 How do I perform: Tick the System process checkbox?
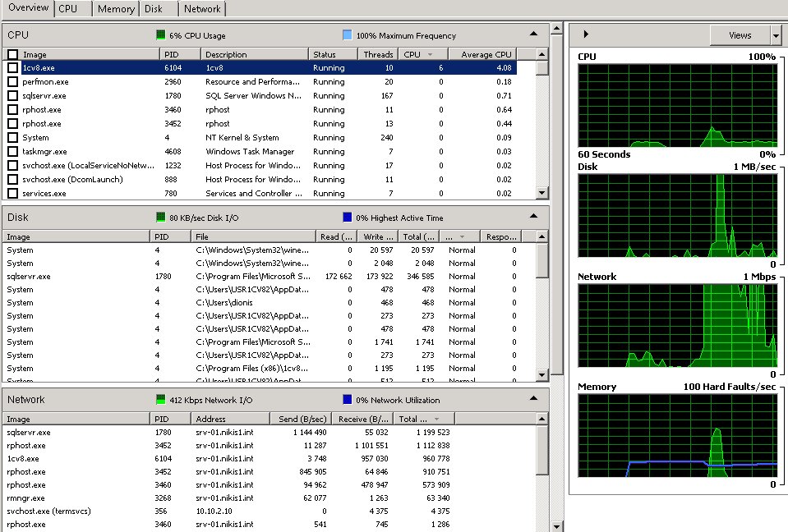pyautogui.click(x=13, y=138)
